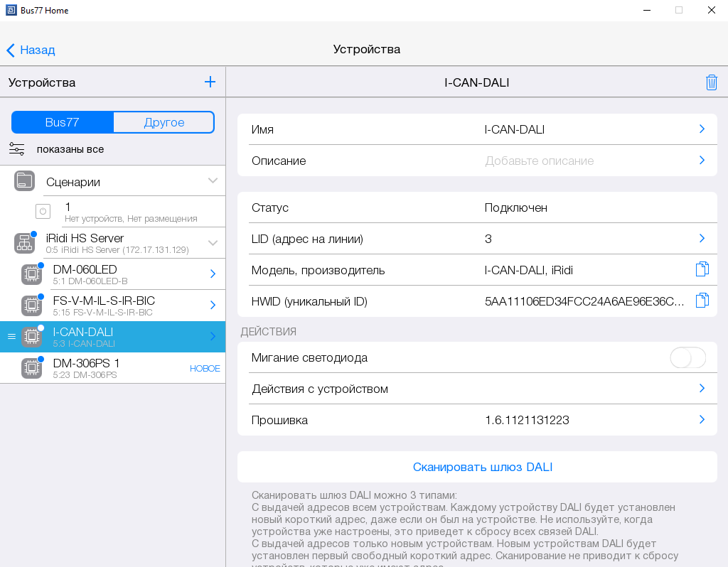728x567 pixels.
Task: Click the drag handle on I-CAN-DALI row
Action: [x=11, y=337]
